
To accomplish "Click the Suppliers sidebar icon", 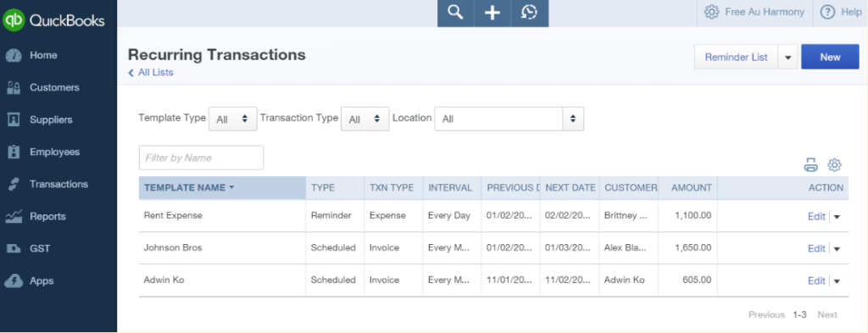I will pyautogui.click(x=14, y=119).
